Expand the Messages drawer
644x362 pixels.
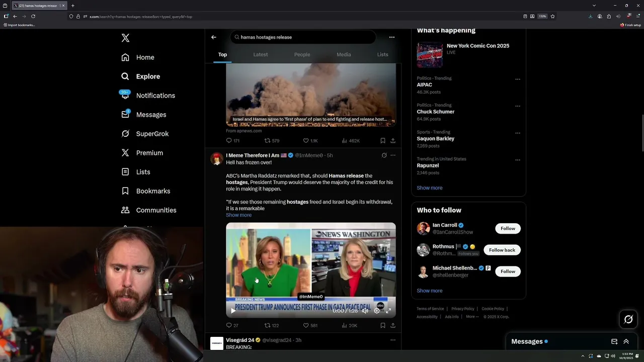(x=626, y=341)
